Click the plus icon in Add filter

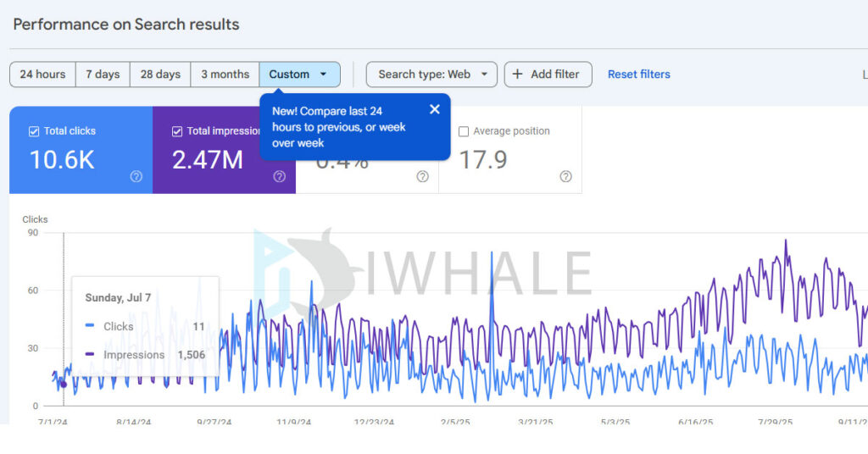tap(518, 75)
